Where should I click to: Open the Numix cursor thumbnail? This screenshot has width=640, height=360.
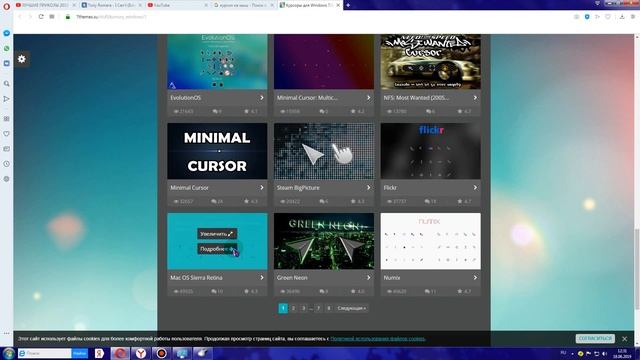(x=431, y=241)
